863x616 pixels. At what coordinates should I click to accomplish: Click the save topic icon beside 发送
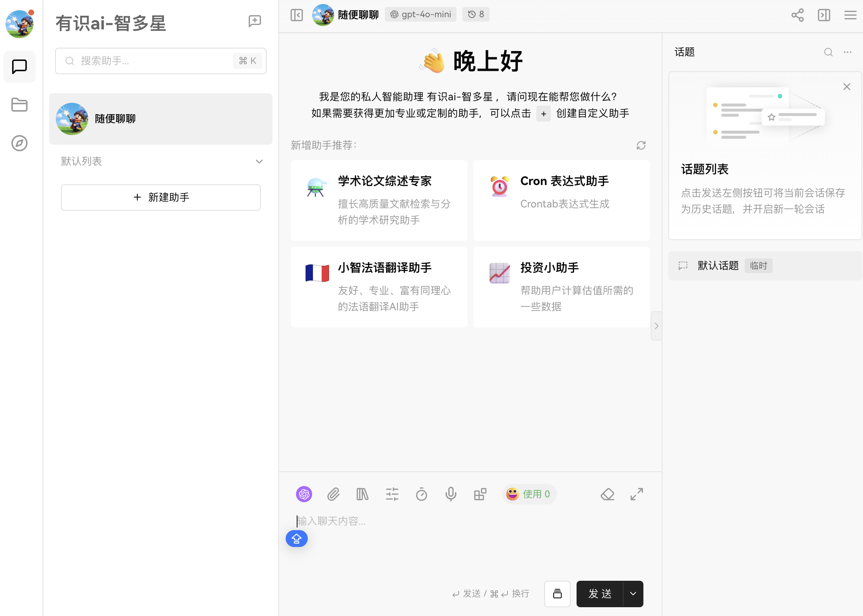pos(557,594)
